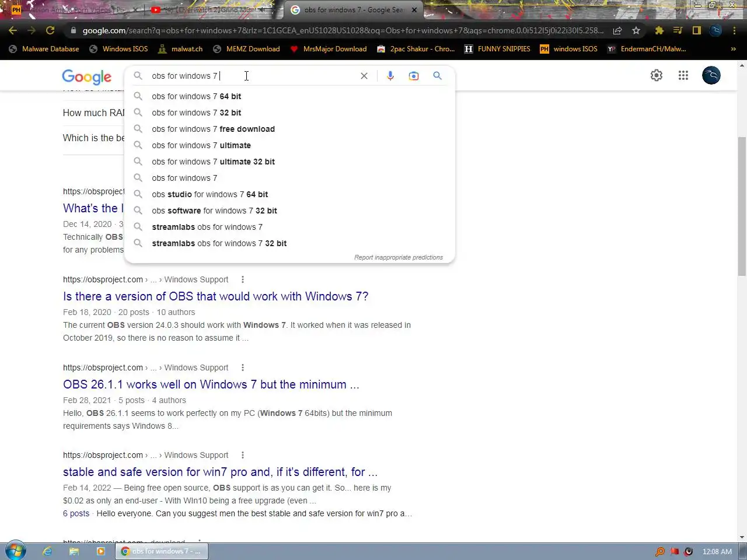Click the scrollbar down arrow

pos(742,537)
